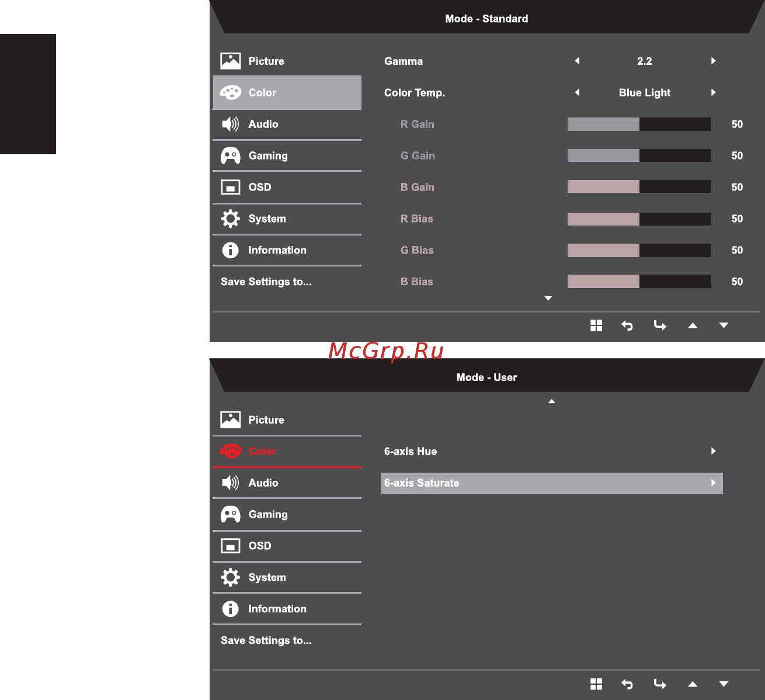Click main menu grid icon in User panel
The image size is (765, 700).
pos(596,684)
